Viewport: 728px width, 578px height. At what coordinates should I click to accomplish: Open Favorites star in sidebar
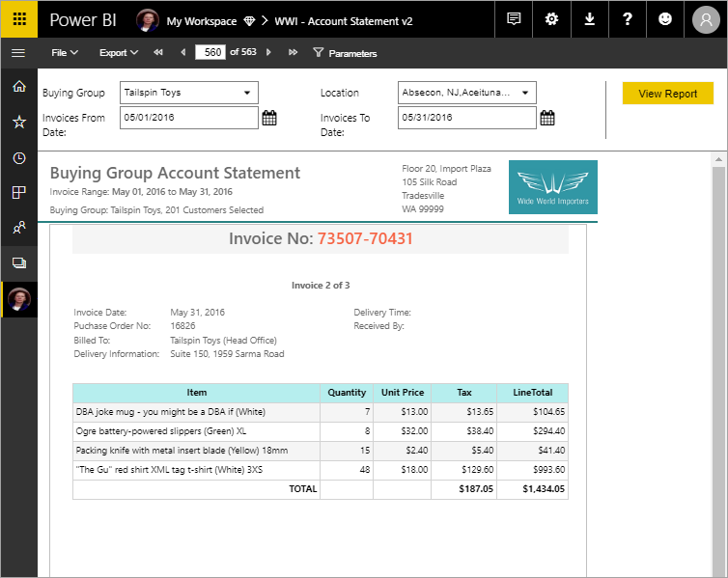tap(18, 122)
